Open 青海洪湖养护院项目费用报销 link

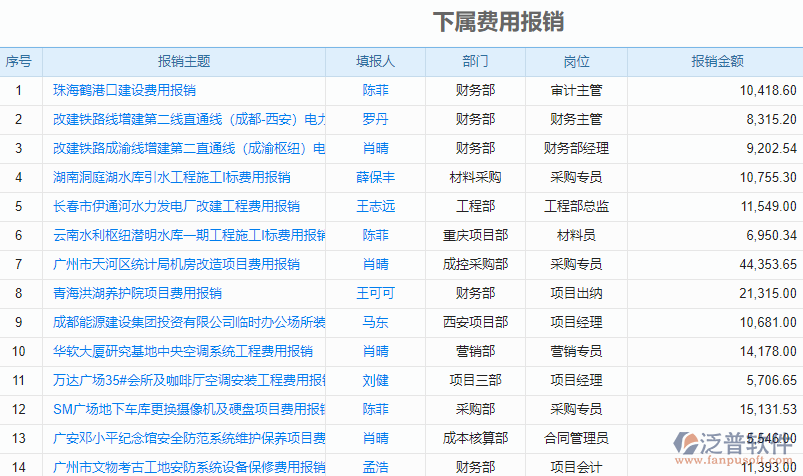click(137, 294)
